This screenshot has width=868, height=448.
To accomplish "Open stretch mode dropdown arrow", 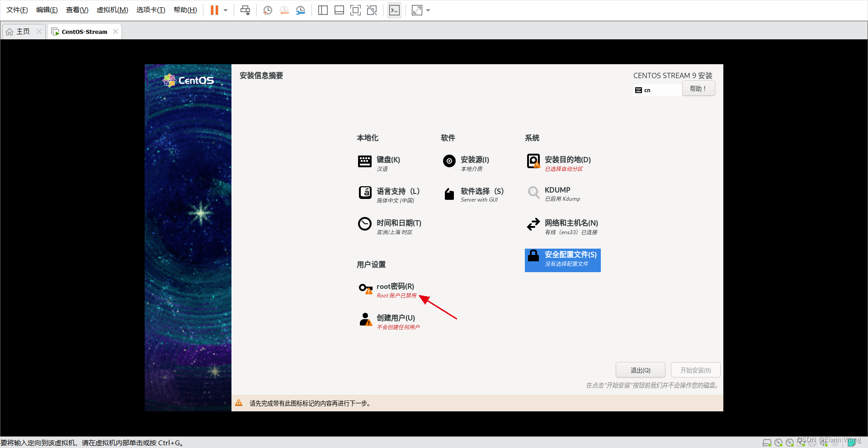I will (428, 10).
